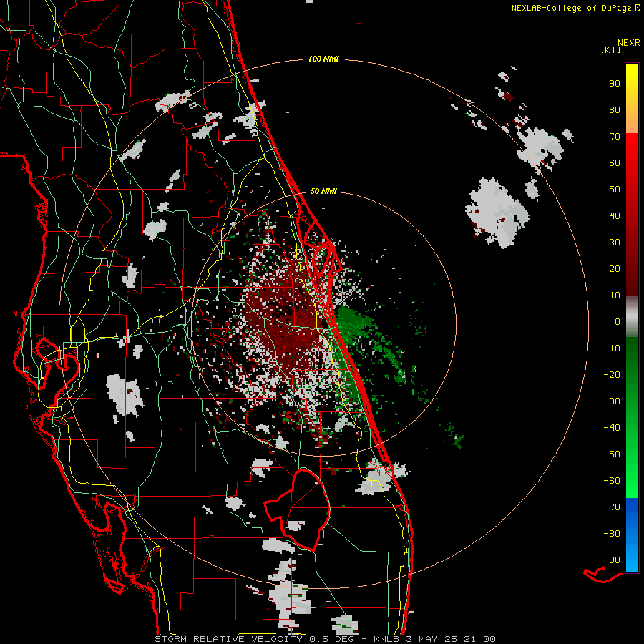The image size is (644, 644).
Task: Click the -90 scale value
Action: 612,560
